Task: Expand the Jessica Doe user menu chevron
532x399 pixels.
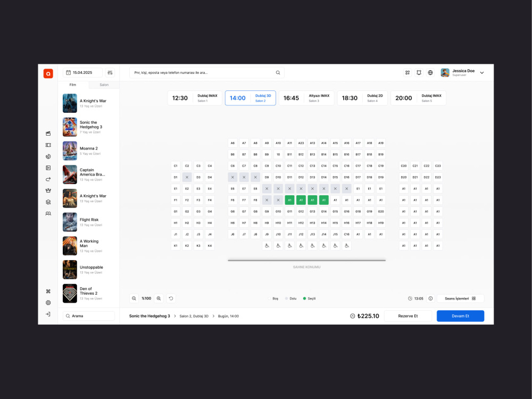Action: click(x=482, y=72)
